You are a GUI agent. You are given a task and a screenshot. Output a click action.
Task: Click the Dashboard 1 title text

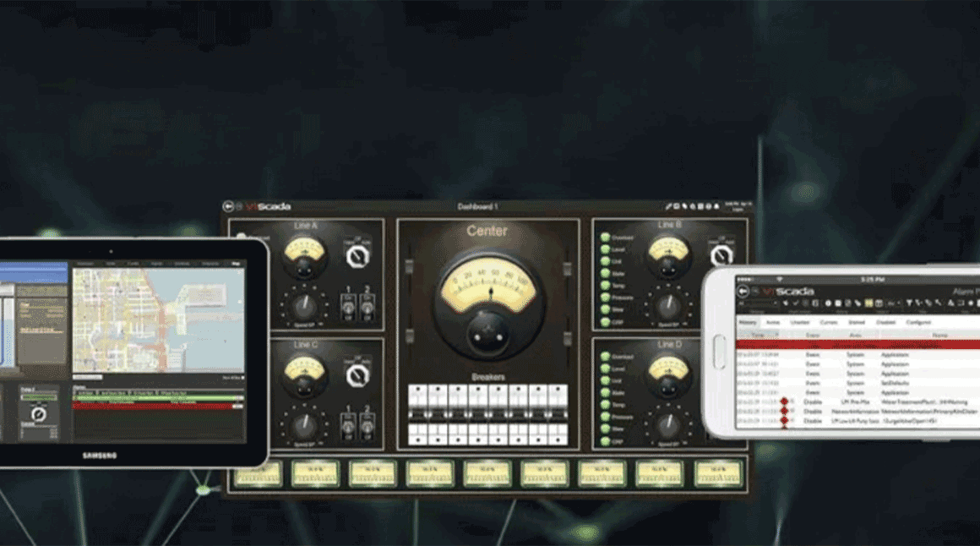[x=478, y=206]
